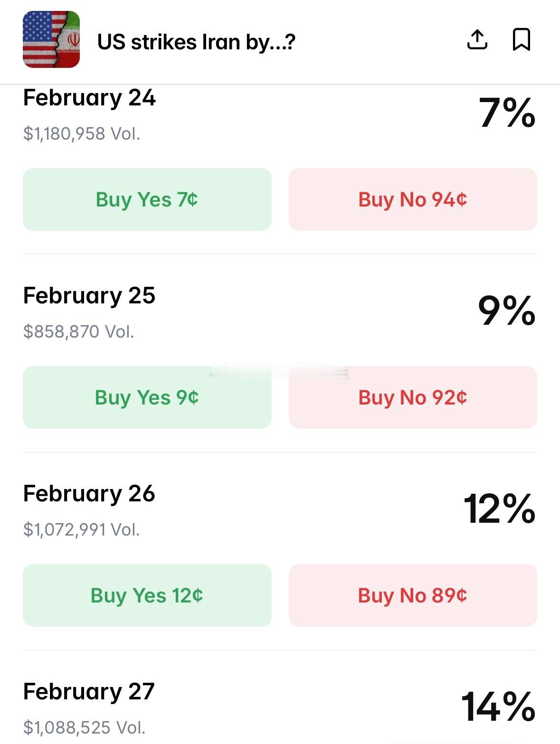Screen dimensions: 560x744
Task: Open the February 24 outcome row
Action: point(89,98)
